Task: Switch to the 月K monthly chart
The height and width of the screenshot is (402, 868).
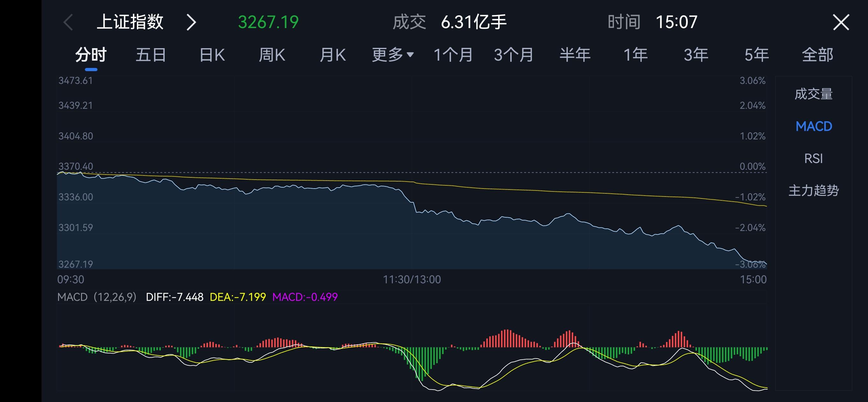Action: point(333,55)
